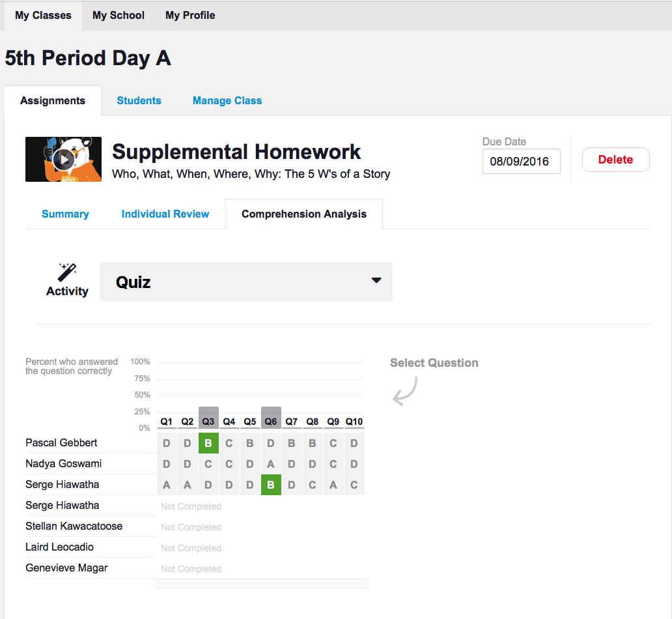Open the Manage Class tab
This screenshot has width=672, height=619.
[x=227, y=100]
